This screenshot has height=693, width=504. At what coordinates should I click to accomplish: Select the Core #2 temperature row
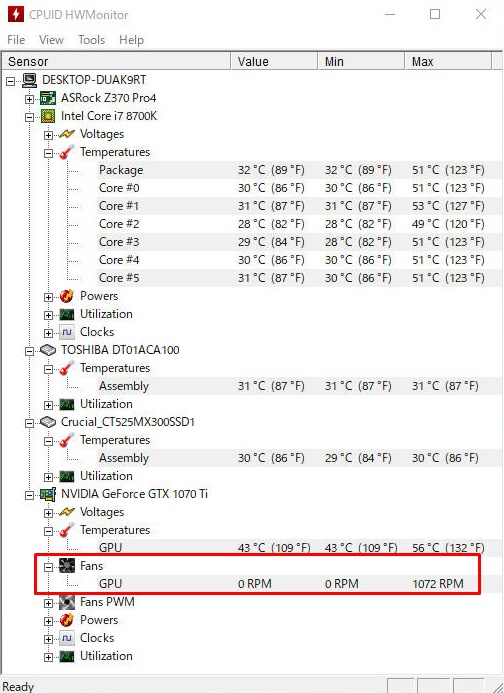tap(291, 224)
